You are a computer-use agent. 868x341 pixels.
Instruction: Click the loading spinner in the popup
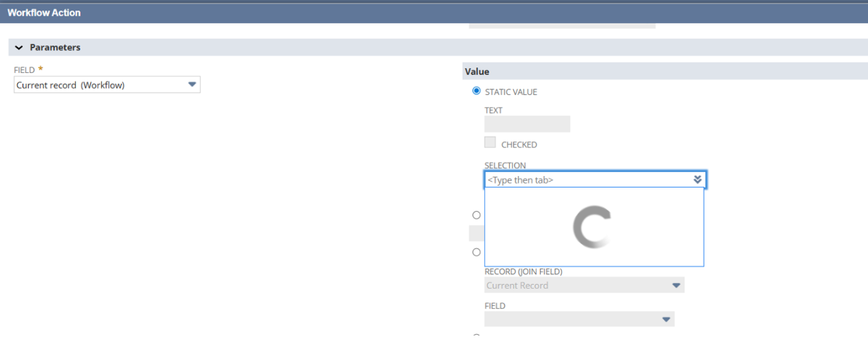(592, 228)
